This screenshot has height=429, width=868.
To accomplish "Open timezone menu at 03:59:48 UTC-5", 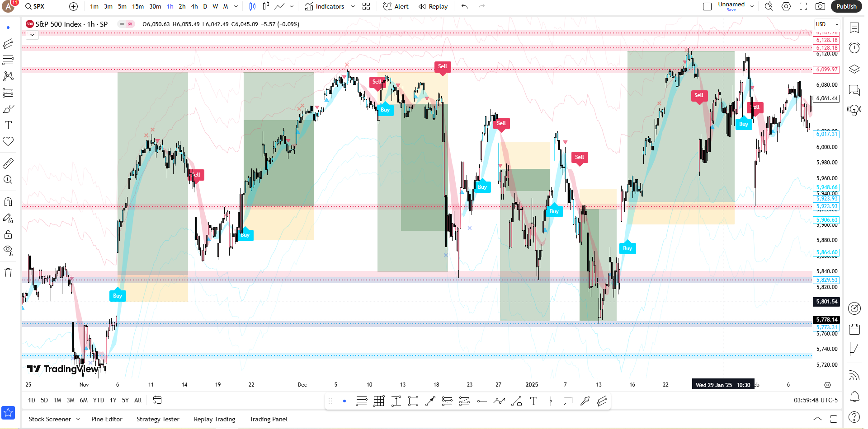I will pos(816,400).
